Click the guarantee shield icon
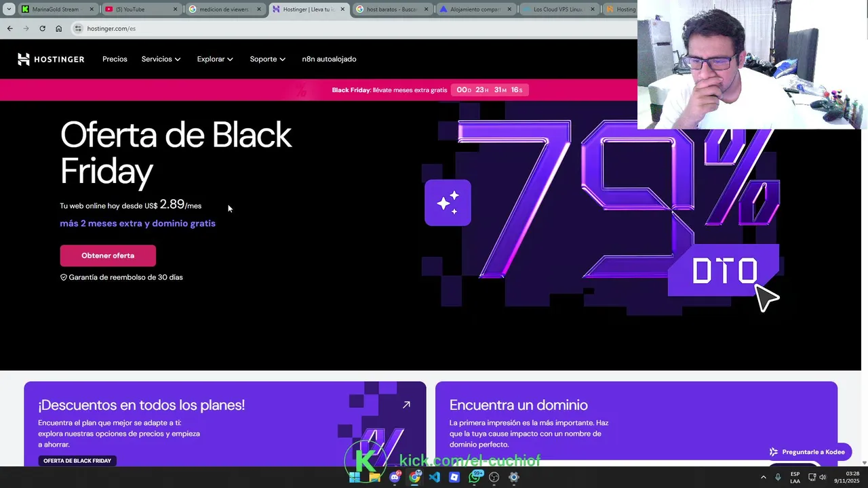Image resolution: width=868 pixels, height=488 pixels. point(64,277)
